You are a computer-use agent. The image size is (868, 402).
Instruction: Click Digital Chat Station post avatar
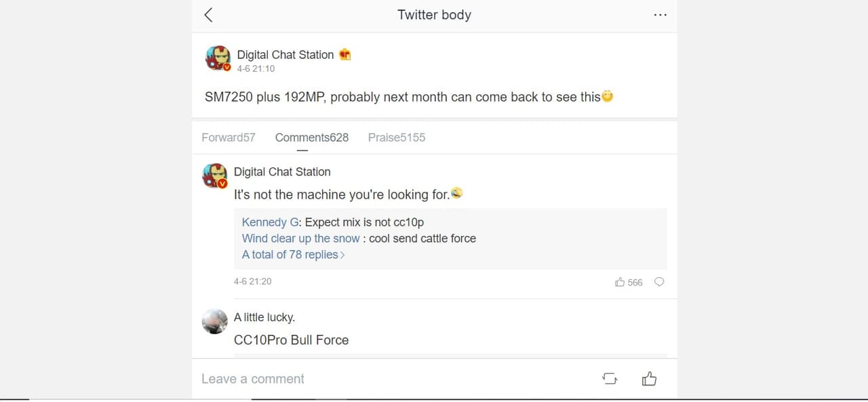coord(218,59)
